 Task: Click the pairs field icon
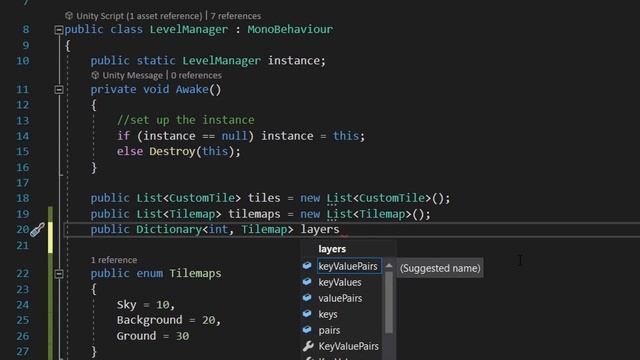[x=307, y=329]
